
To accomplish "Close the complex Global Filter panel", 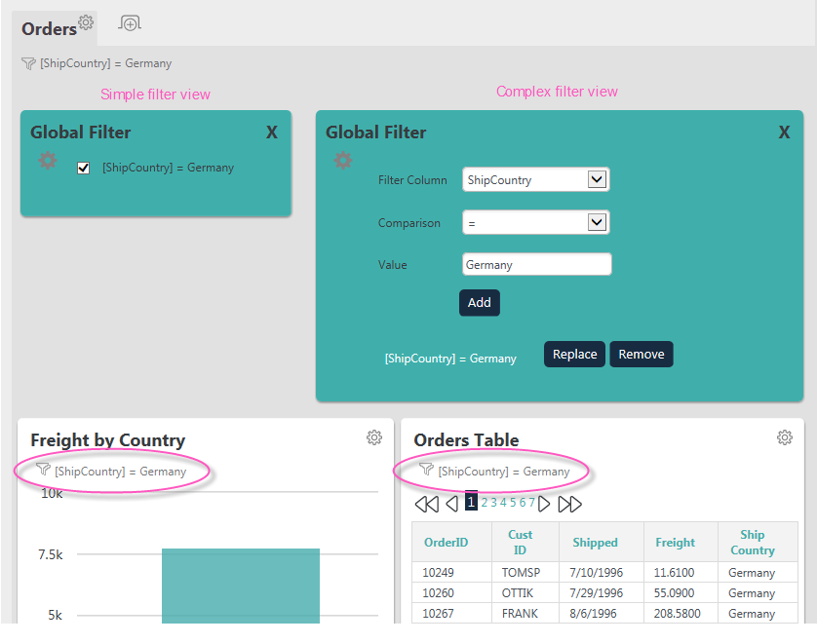I will point(784,133).
